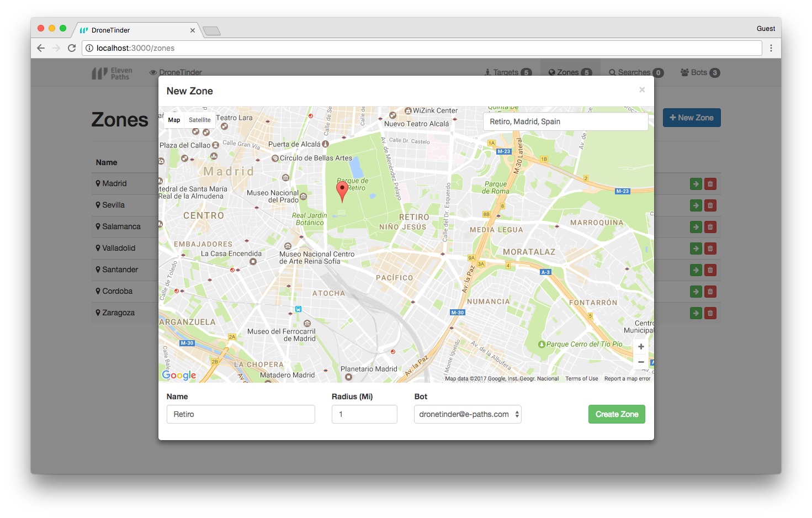Click the browser forward arrow
The height and width of the screenshot is (518, 812).
(56, 48)
